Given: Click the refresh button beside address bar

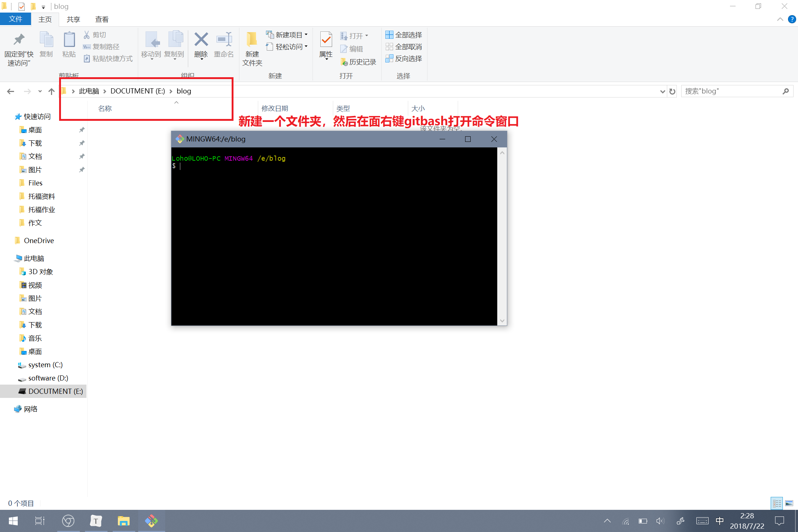Looking at the screenshot, I should click(672, 91).
